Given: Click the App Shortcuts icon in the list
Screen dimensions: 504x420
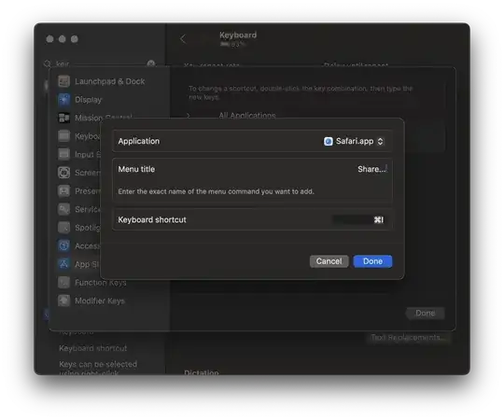Looking at the screenshot, I should [64, 264].
